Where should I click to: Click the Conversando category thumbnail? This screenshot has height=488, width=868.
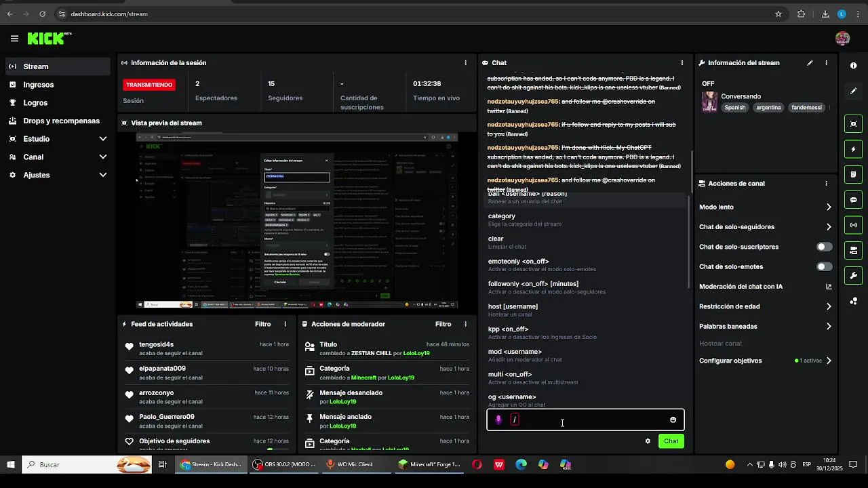click(709, 102)
